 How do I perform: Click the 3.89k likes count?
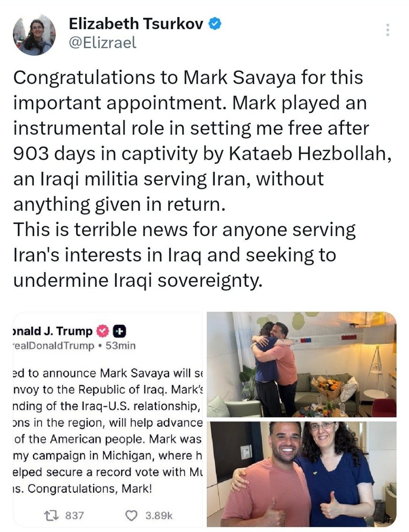click(159, 515)
